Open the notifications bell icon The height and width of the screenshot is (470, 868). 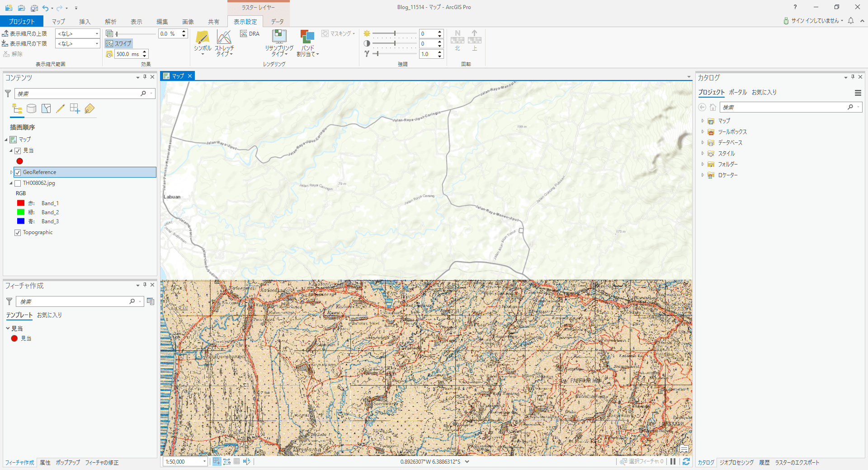[x=851, y=21]
